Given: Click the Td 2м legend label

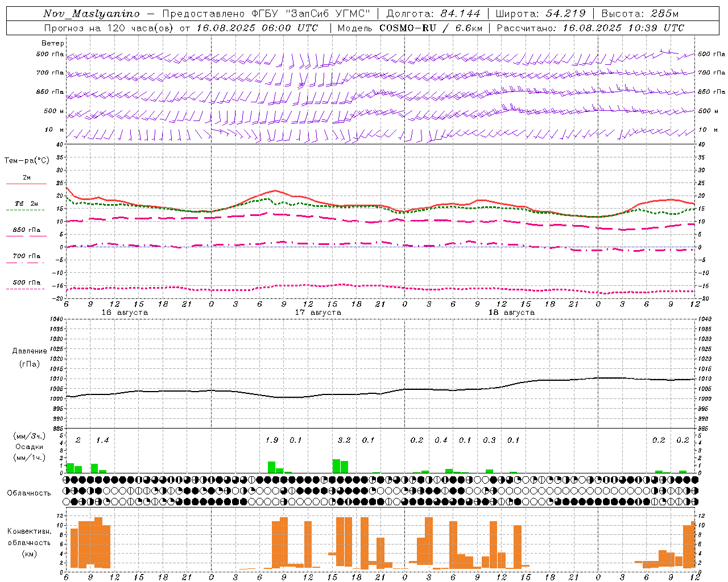Looking at the screenshot, I should [26, 203].
